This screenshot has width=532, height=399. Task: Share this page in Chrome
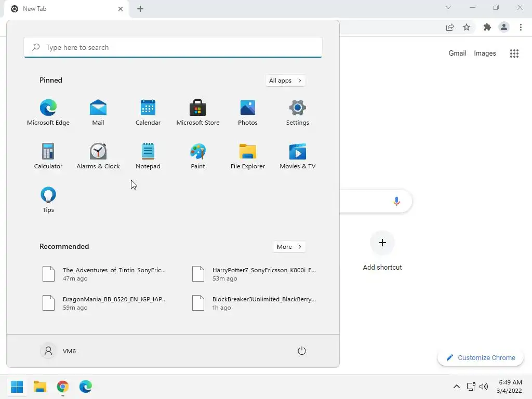(x=450, y=27)
